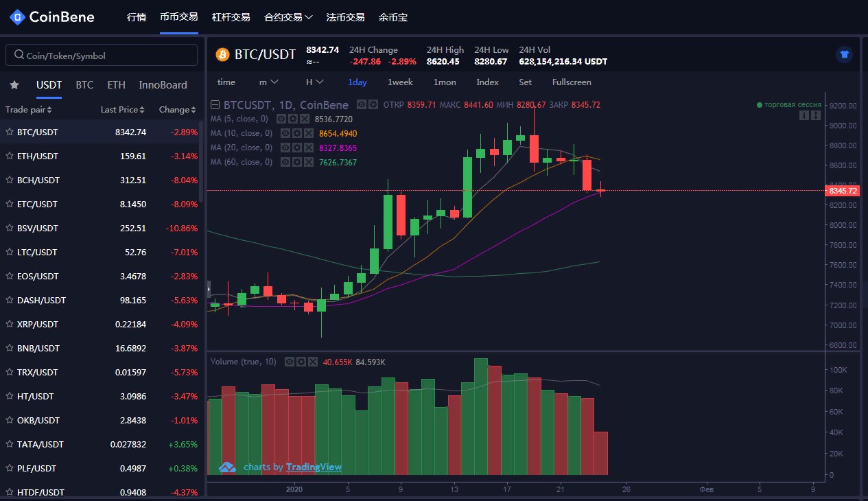Select the BTC market tab
This screenshot has height=501, width=868.
84,85
